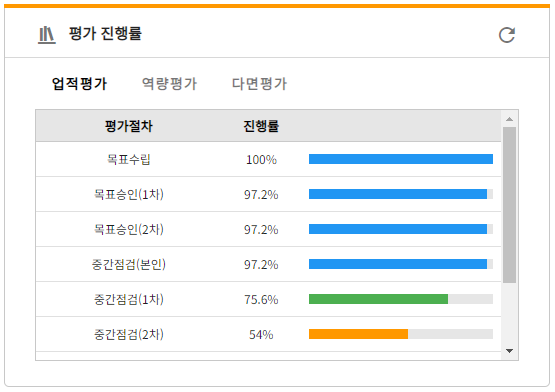Screen dimensions: 555x392
Task: Select the 목표수립 row
Action: [x=268, y=159]
